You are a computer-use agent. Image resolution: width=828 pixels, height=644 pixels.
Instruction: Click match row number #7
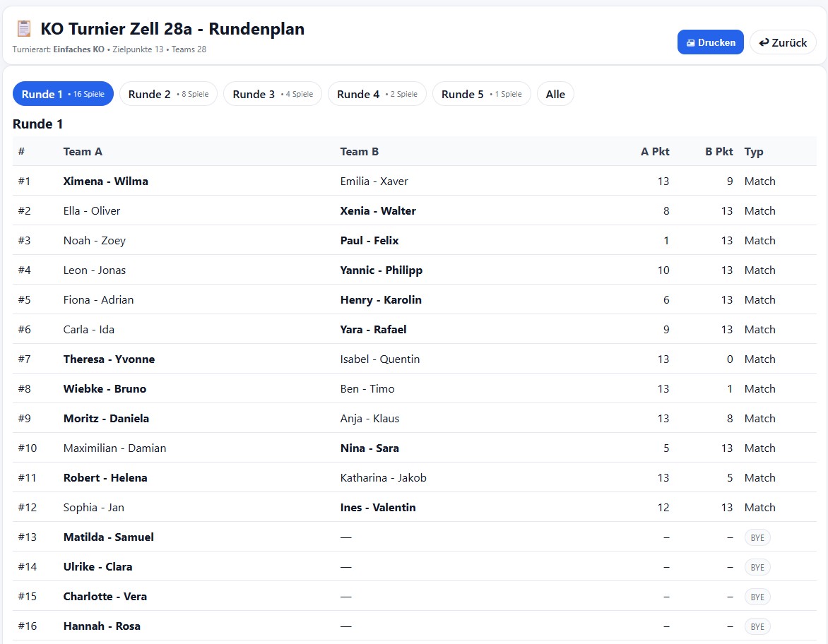[x=25, y=359]
